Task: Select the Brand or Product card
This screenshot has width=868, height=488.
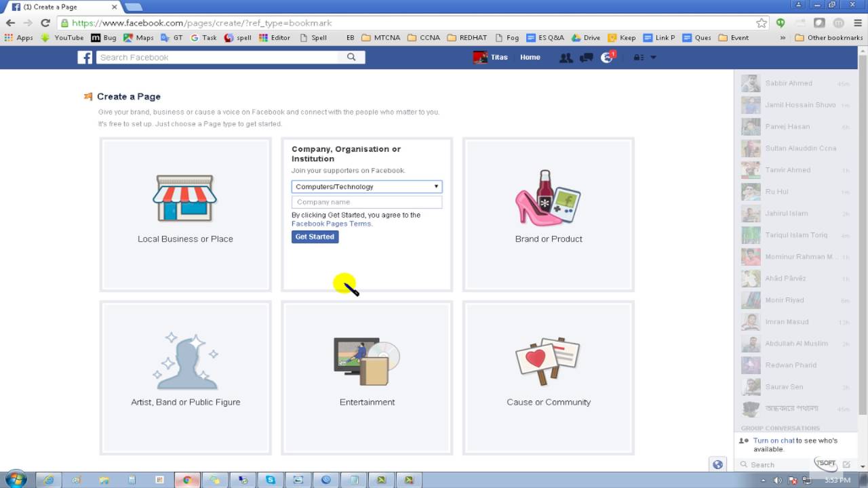Action: (x=549, y=214)
